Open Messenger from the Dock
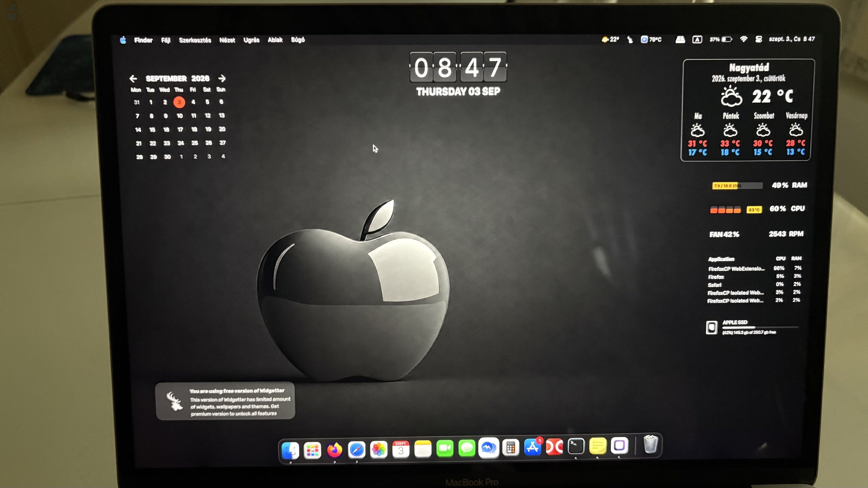Image resolution: width=868 pixels, height=488 pixels. (489, 448)
